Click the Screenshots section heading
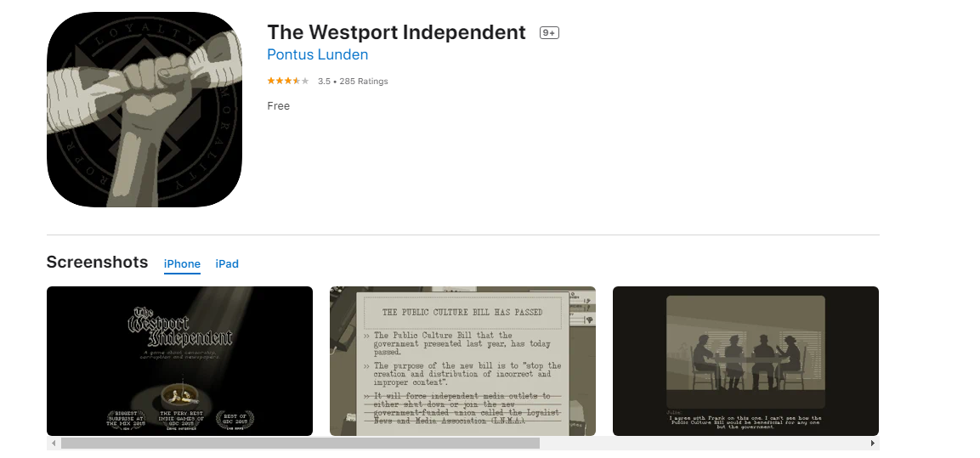This screenshot has height=458, width=980. coord(97,262)
